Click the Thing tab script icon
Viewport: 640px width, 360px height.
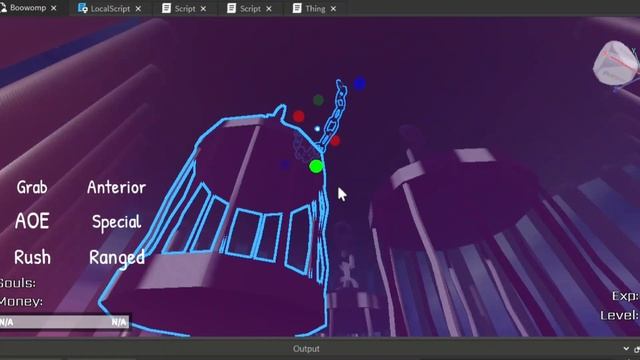(x=297, y=8)
